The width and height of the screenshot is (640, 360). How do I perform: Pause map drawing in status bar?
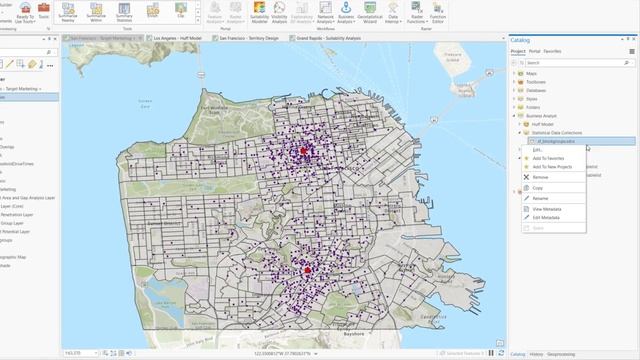coord(491,353)
